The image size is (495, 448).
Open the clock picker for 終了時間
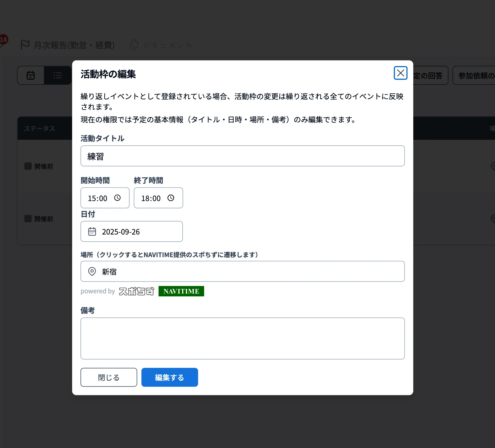(171, 198)
